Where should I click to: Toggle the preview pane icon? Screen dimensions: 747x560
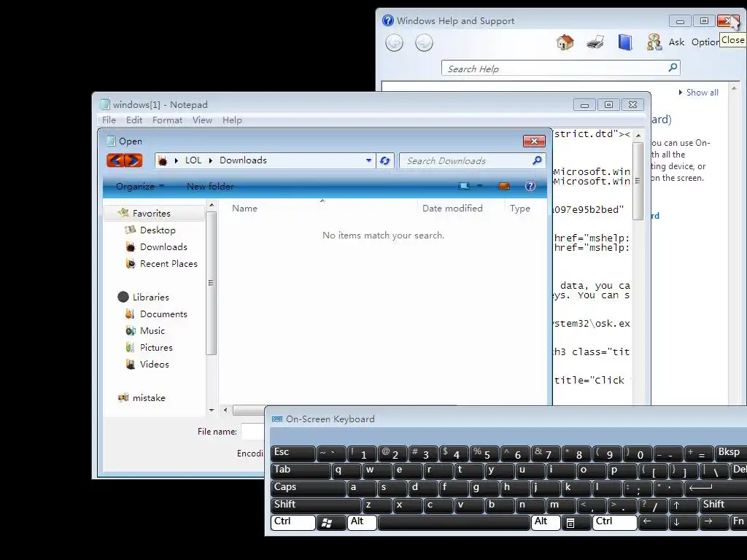504,186
